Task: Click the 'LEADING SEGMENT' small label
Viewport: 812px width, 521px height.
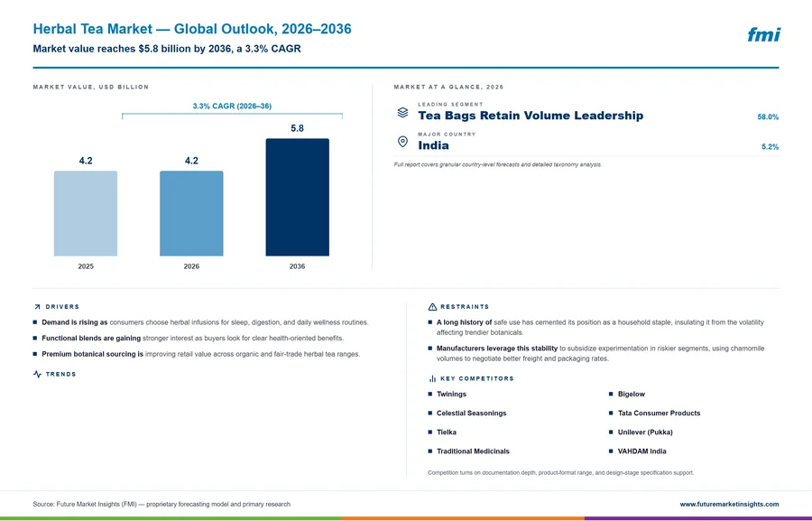Action: tap(450, 104)
